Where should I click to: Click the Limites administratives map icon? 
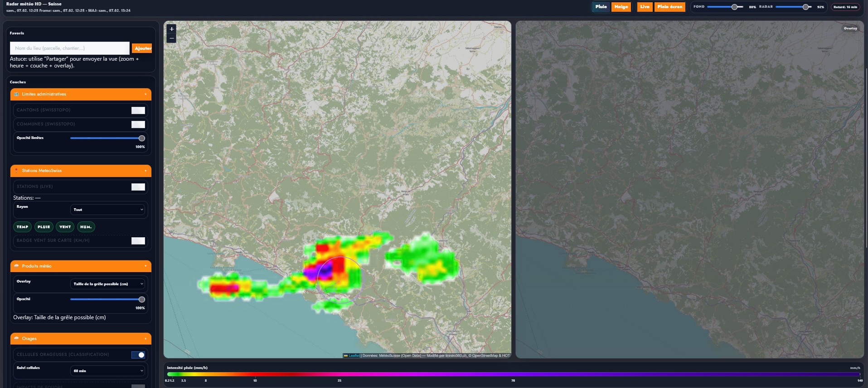17,94
